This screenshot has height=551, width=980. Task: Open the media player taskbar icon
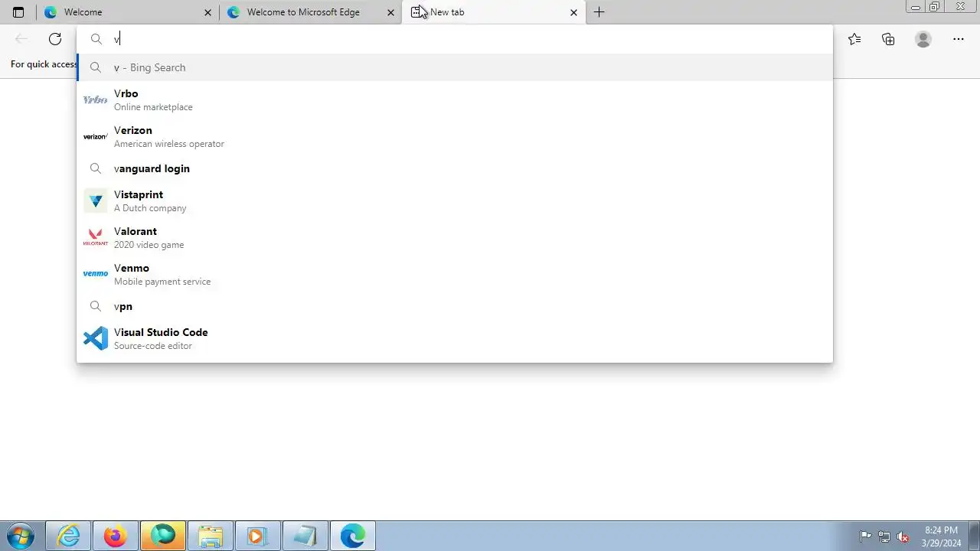(256, 536)
